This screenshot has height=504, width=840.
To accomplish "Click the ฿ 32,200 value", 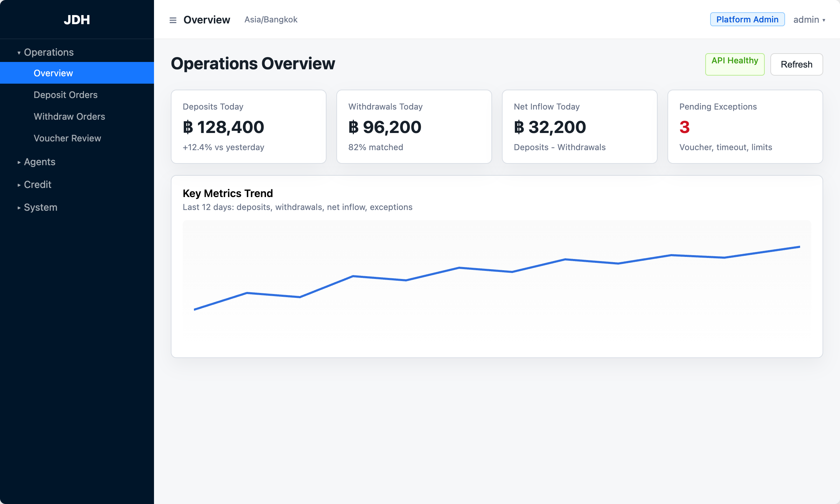I will coord(550,127).
